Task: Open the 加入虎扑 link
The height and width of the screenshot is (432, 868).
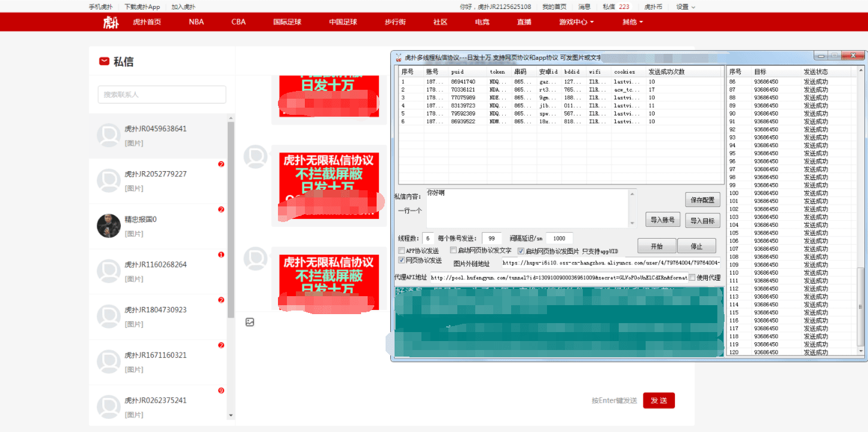Action: tap(184, 7)
